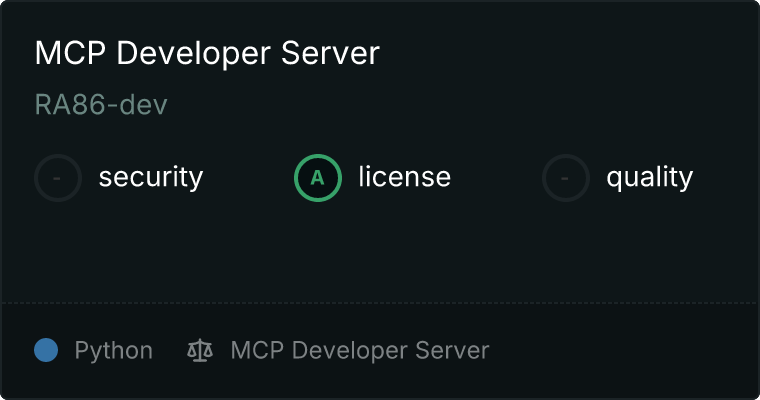
Task: Click the green A license grade badge
Action: coord(318,178)
